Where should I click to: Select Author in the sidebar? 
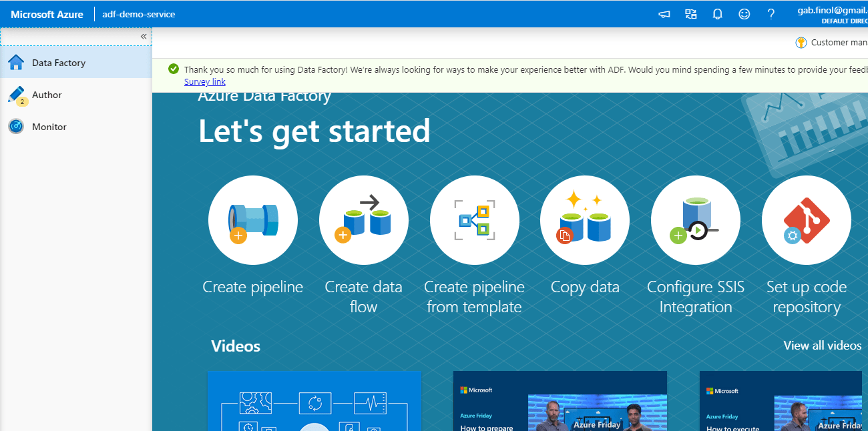[76, 95]
